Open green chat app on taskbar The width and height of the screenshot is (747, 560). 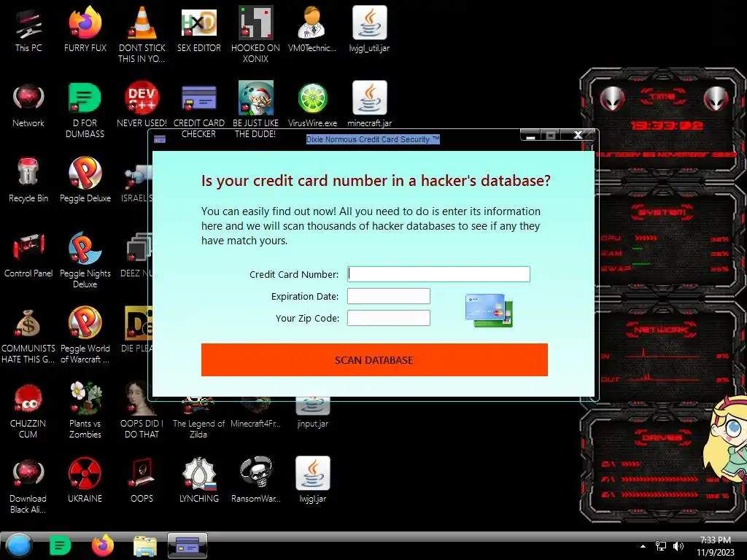pos(60,545)
